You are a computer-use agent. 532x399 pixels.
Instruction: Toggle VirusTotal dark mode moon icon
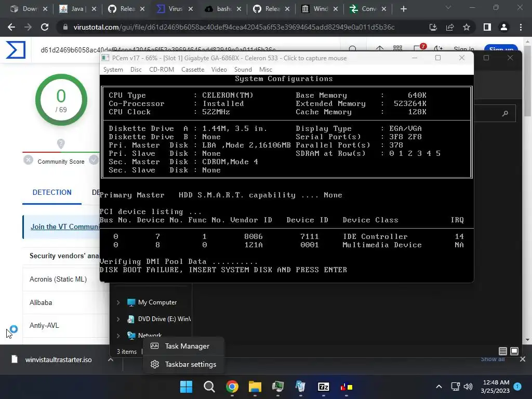click(438, 49)
